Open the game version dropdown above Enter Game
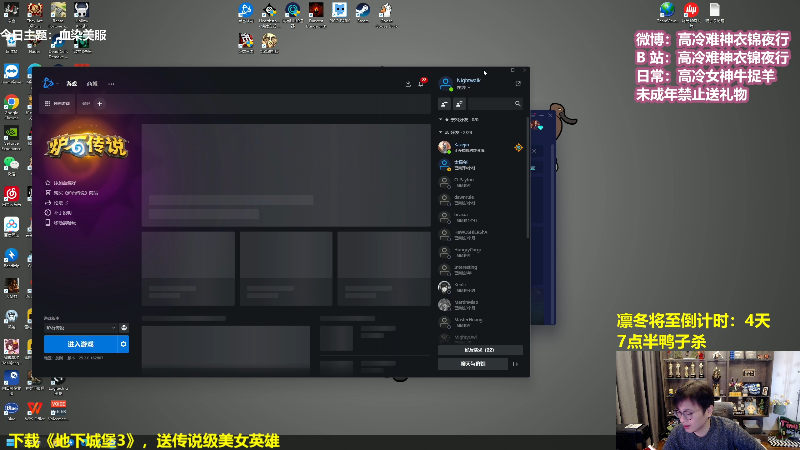This screenshot has height=450, width=800. (x=81, y=328)
